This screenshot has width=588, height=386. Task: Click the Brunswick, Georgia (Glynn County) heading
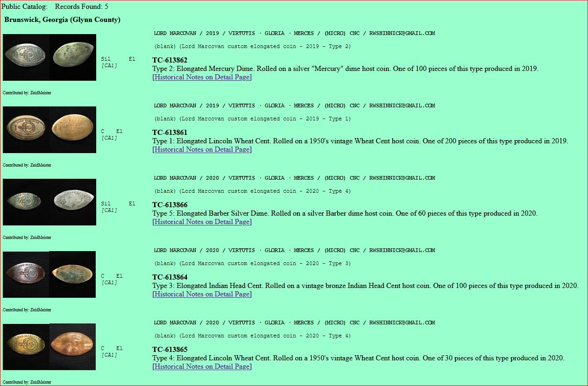coord(62,20)
